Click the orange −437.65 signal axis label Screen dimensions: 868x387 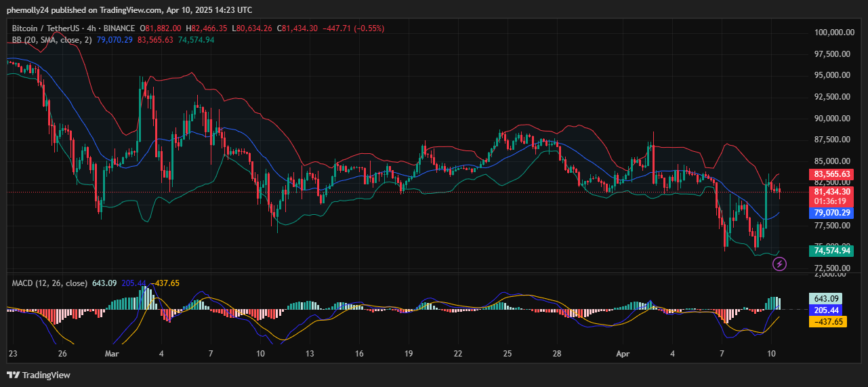pos(827,322)
